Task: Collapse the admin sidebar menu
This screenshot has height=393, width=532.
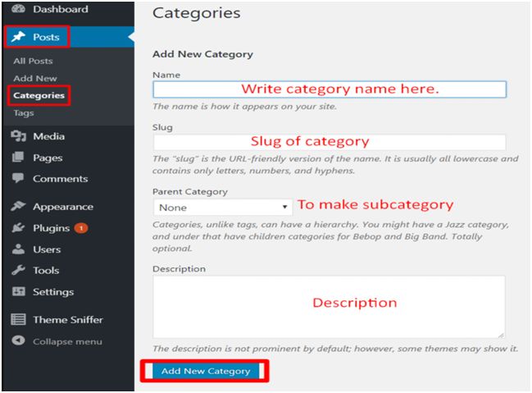Action: click(57, 341)
